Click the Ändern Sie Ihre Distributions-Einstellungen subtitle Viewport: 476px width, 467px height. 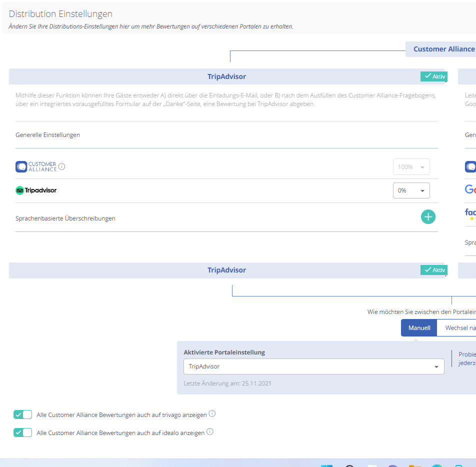tap(151, 26)
